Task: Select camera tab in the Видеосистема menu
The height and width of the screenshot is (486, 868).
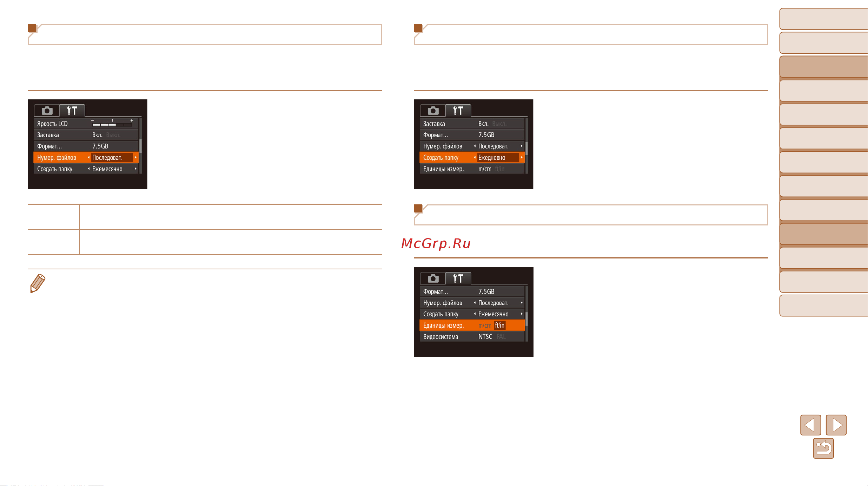Action: [433, 278]
